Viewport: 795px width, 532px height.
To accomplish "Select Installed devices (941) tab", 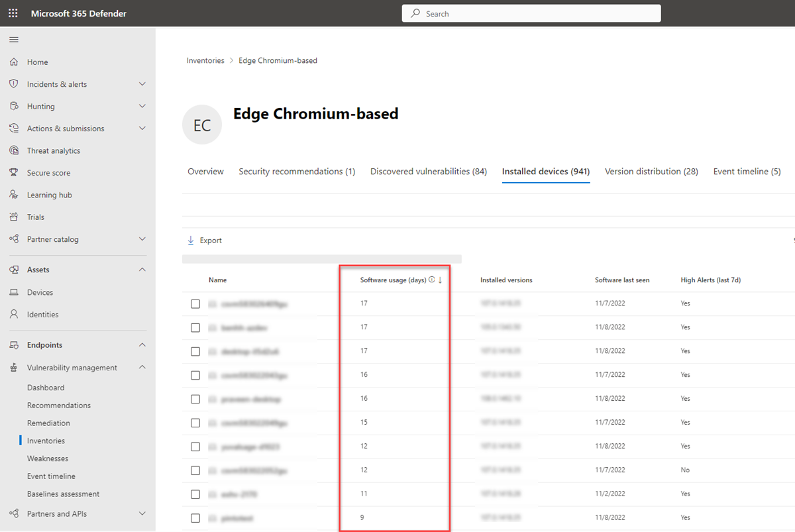I will [x=546, y=172].
